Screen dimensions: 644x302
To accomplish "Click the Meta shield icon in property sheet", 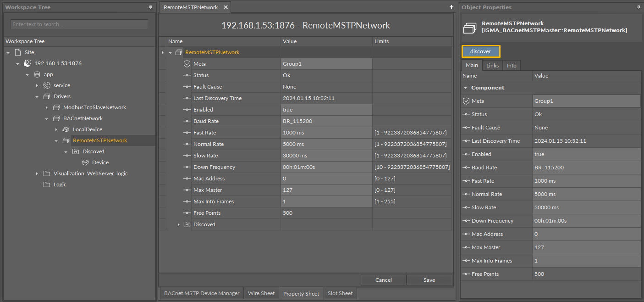I will (187, 64).
